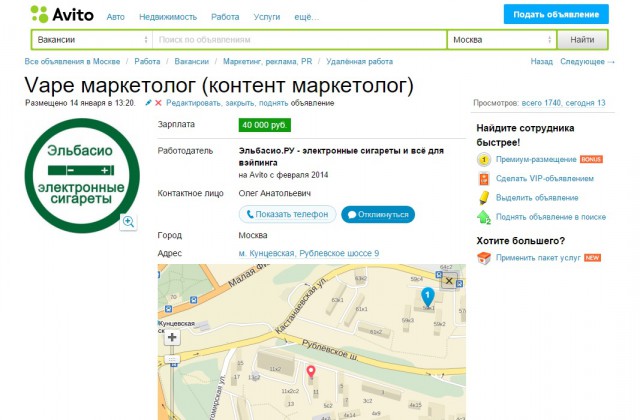Click the services package box icon
The width and height of the screenshot is (640, 420).
(484, 258)
